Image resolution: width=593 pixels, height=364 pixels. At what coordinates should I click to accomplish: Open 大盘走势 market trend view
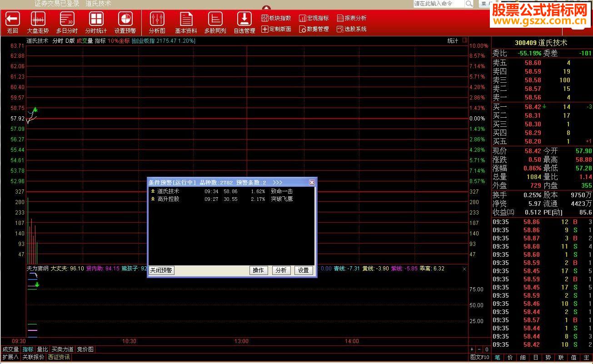click(x=38, y=23)
